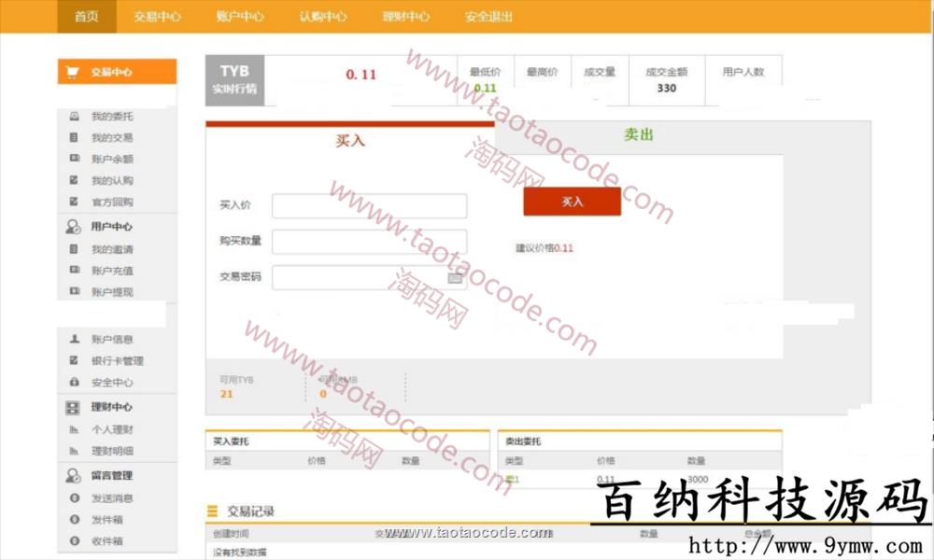Open the 银行卡管理 sidebar link
The image size is (934, 560).
coord(117,361)
